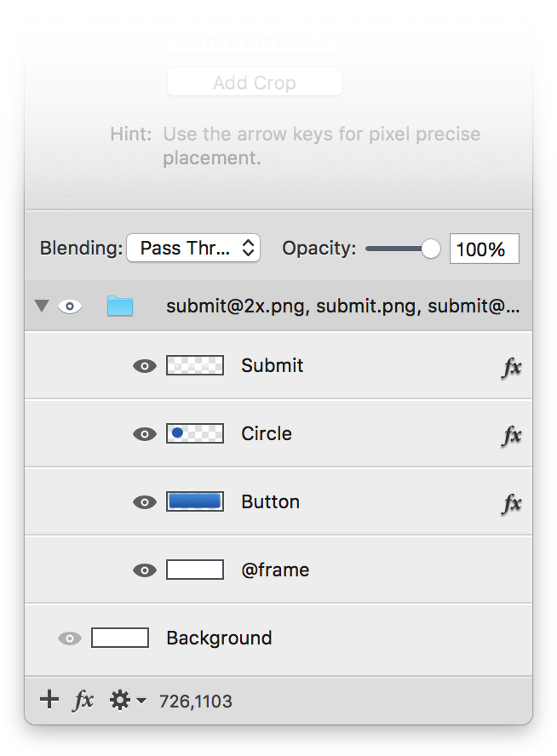The image size is (557, 756).
Task: Select the Submit layer thumbnail
Action: (x=195, y=365)
